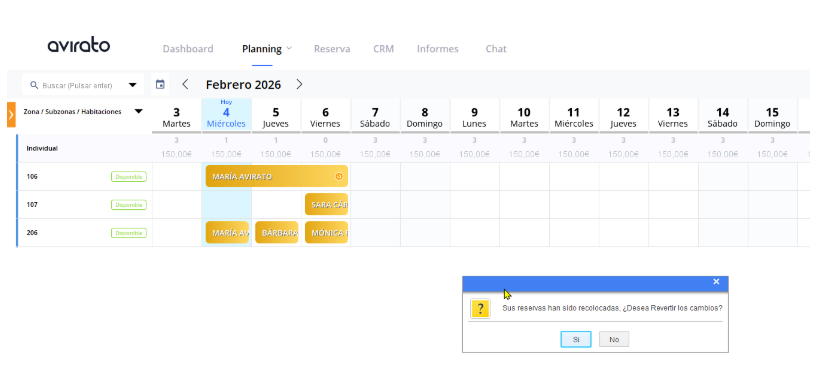
Task: Open the Reserva tab
Action: (332, 49)
